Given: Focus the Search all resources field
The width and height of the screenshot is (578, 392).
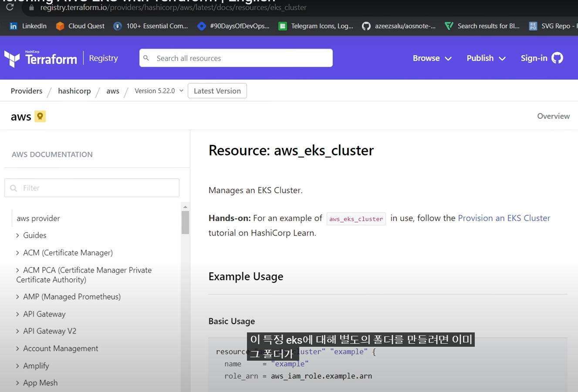Looking at the screenshot, I should (236, 58).
